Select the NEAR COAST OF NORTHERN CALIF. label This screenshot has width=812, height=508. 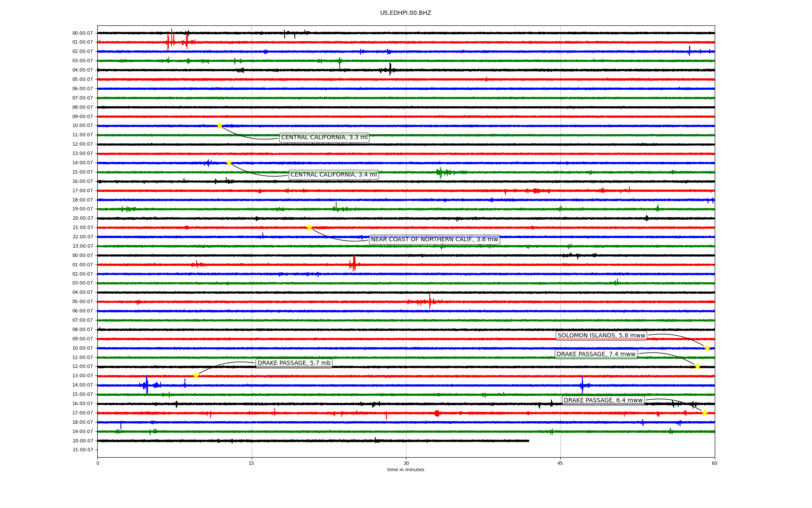tap(434, 240)
